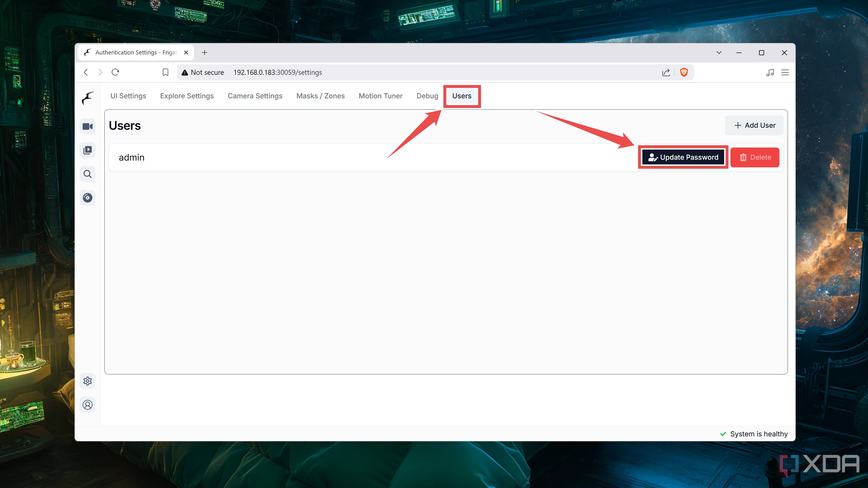
Task: Delete the admin user
Action: click(x=755, y=157)
